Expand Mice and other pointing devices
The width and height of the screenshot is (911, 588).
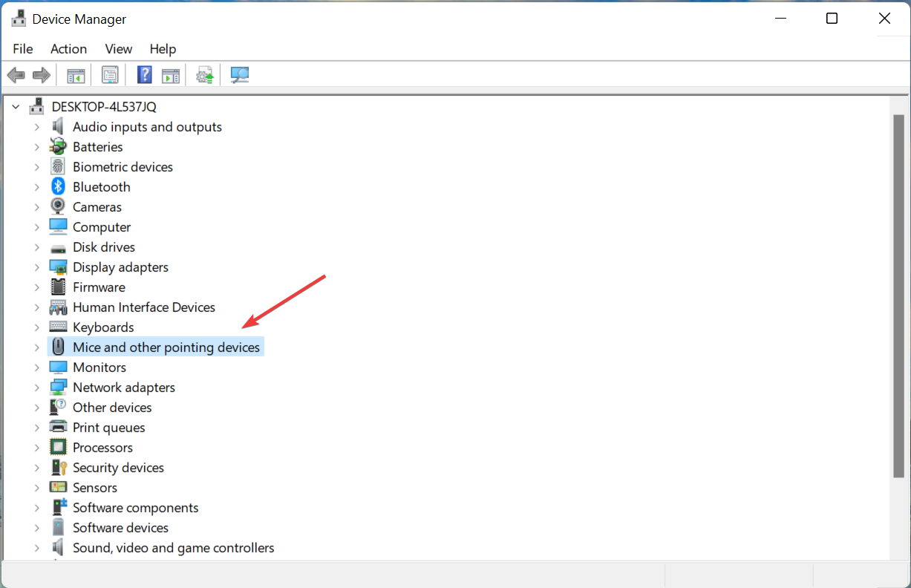point(38,347)
